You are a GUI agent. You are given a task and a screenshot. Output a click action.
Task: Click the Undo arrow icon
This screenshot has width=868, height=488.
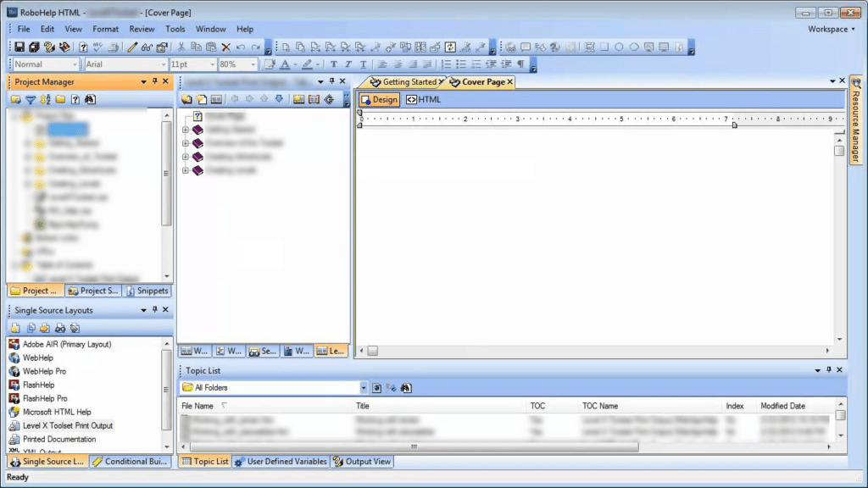tap(241, 47)
